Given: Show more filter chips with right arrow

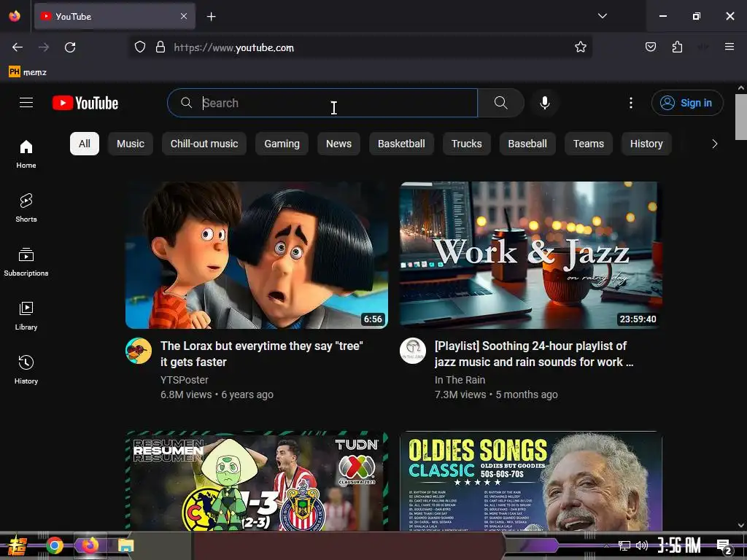Looking at the screenshot, I should pyautogui.click(x=714, y=144).
